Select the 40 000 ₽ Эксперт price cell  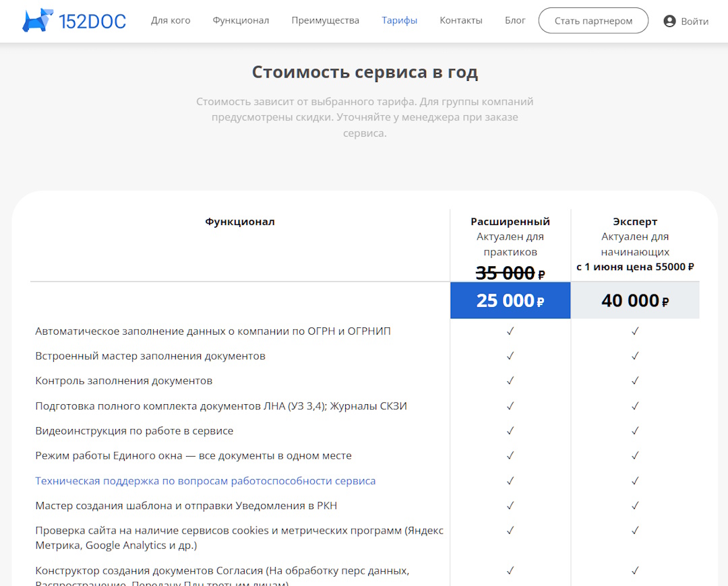[634, 300]
